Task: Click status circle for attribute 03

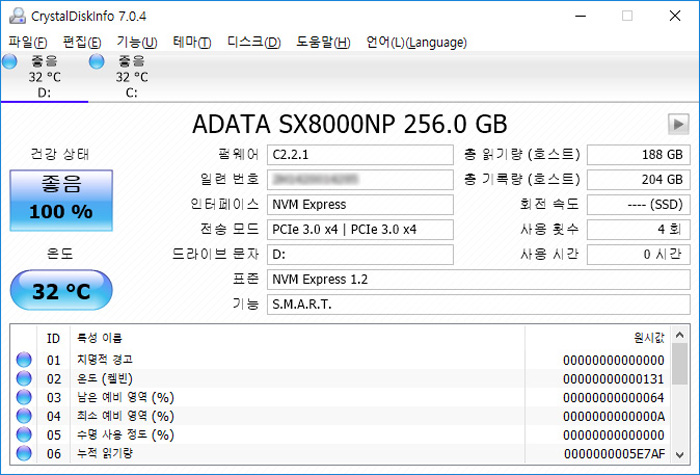Action: (24, 397)
